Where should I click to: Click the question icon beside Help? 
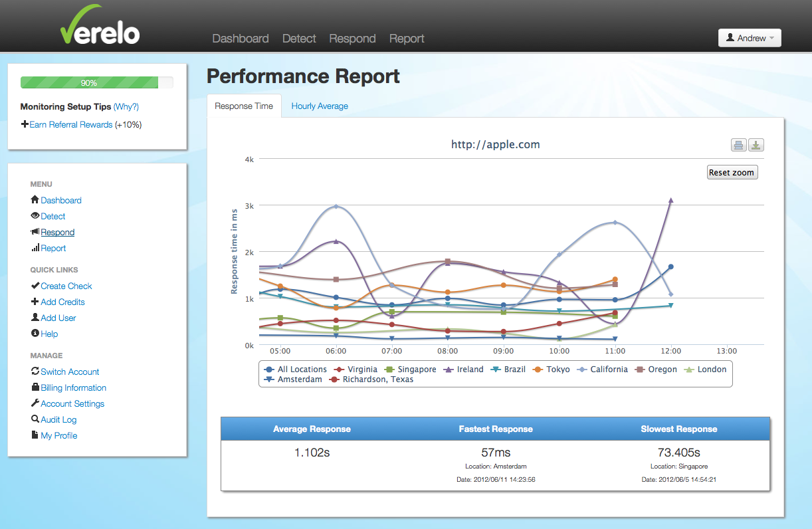click(35, 334)
